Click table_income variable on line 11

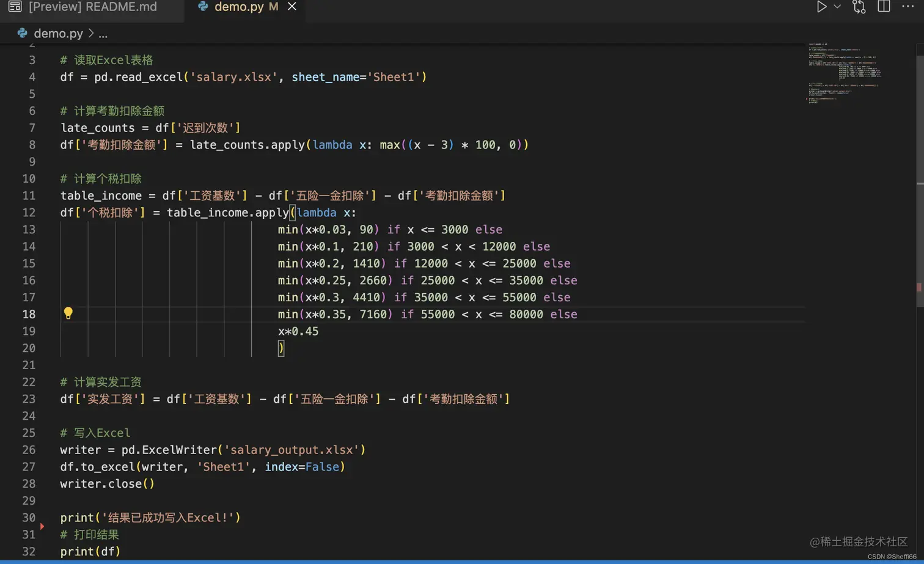point(101,196)
